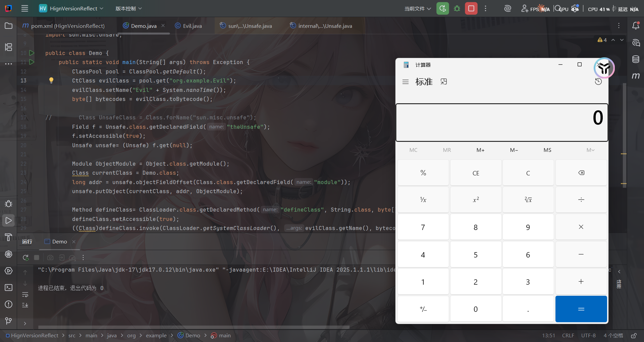Toggle calculator keep-on-top mode
Screen dimensions: 644x342
pyautogui.click(x=444, y=82)
